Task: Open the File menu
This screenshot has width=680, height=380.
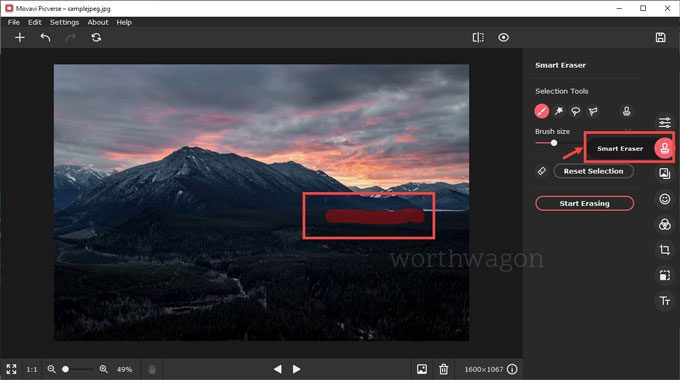Action: coord(13,22)
